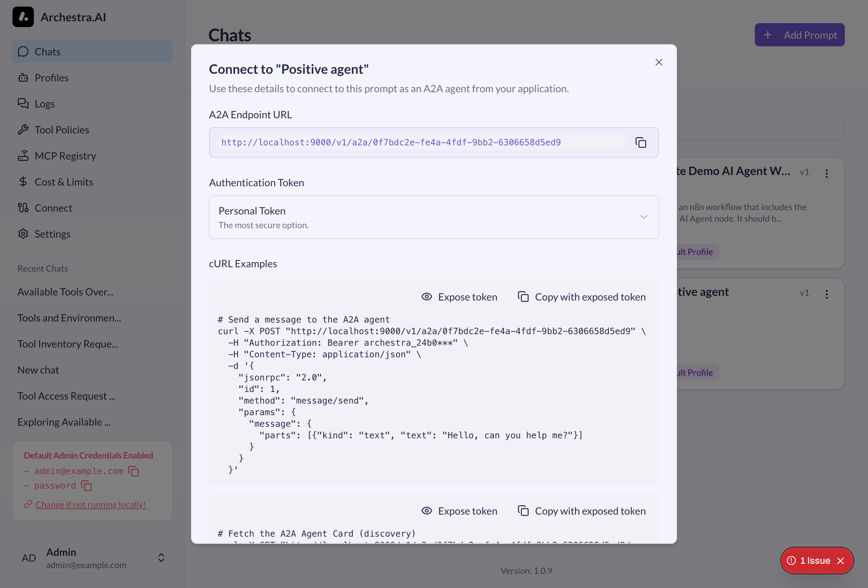Toggle Expose token in second cURL example
868x588 pixels.
[459, 511]
